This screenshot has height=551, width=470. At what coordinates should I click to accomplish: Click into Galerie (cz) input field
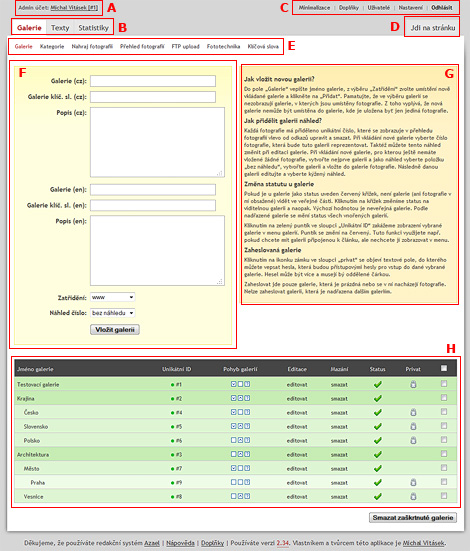point(153,81)
